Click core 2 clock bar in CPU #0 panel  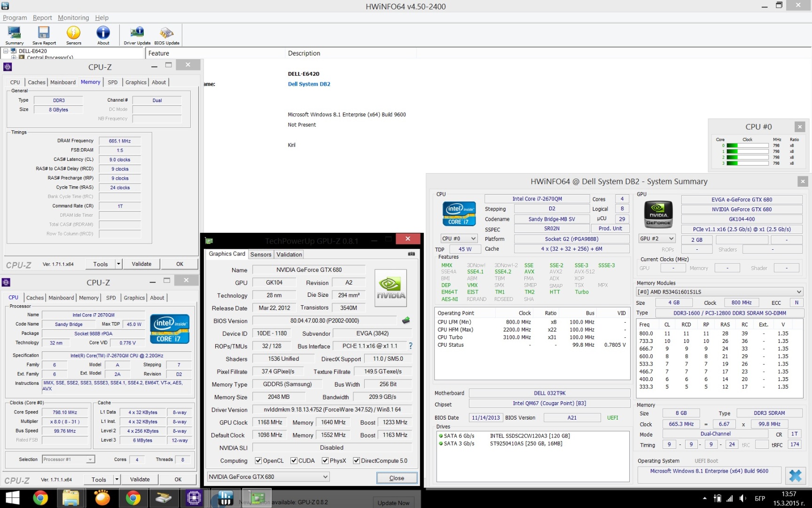(x=747, y=157)
